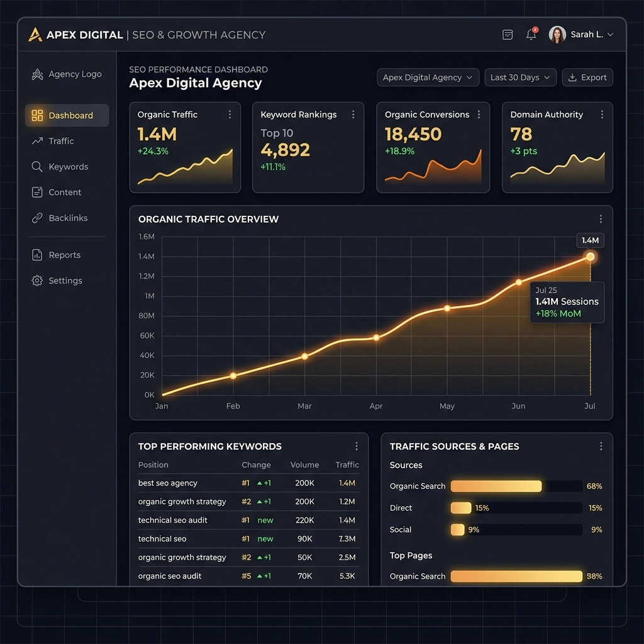Open the notifications bell
Image resolution: width=644 pixels, height=644 pixels.
531,34
